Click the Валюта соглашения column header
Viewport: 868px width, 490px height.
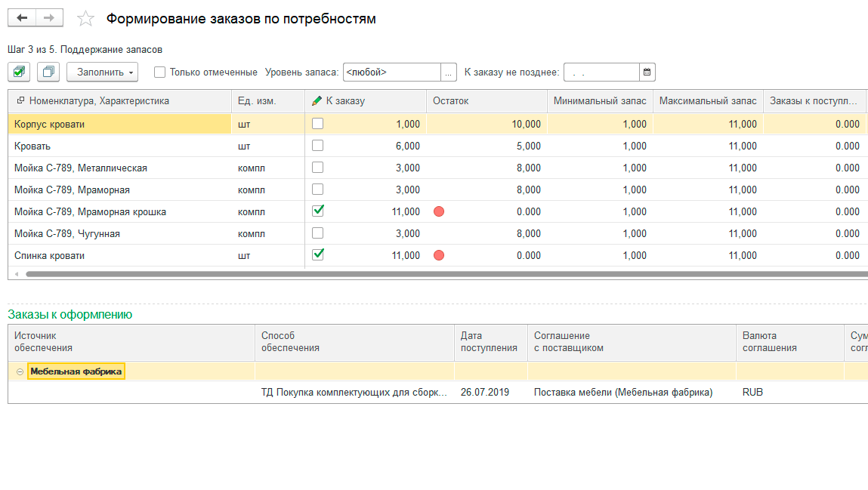coord(790,342)
